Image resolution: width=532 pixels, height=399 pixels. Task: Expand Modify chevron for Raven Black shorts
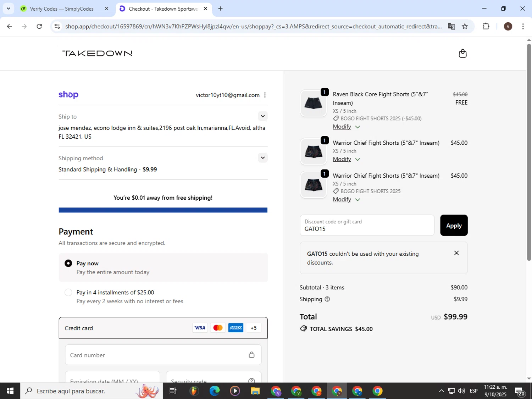tap(358, 127)
